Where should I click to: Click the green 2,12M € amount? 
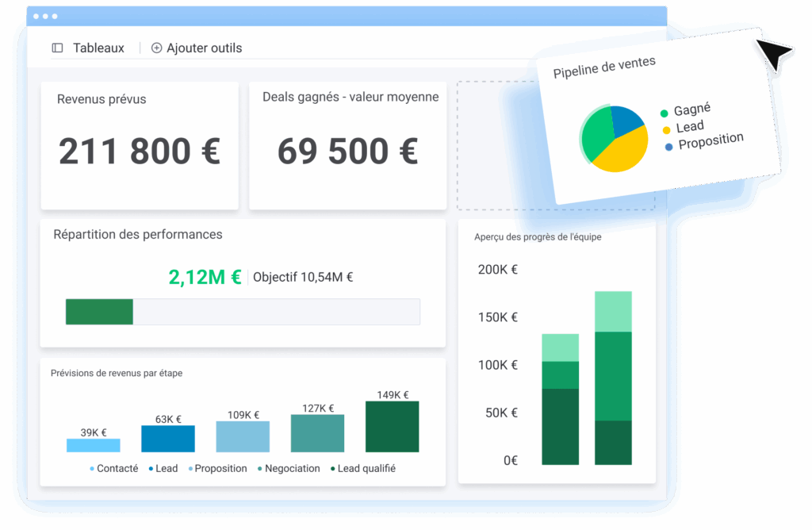click(x=205, y=277)
